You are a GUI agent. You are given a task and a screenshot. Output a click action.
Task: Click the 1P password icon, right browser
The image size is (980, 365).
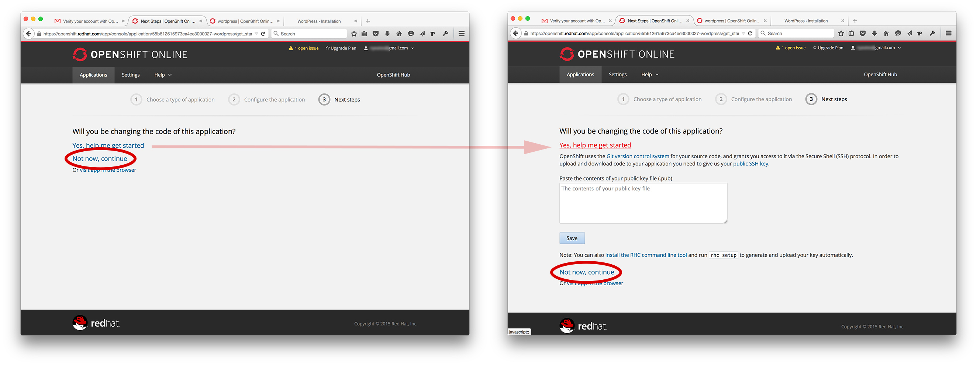click(919, 34)
